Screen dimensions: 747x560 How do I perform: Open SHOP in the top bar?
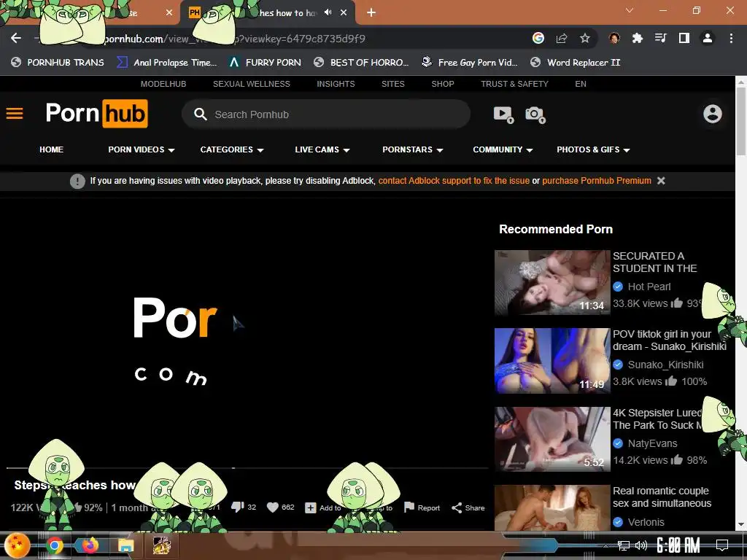tap(443, 84)
